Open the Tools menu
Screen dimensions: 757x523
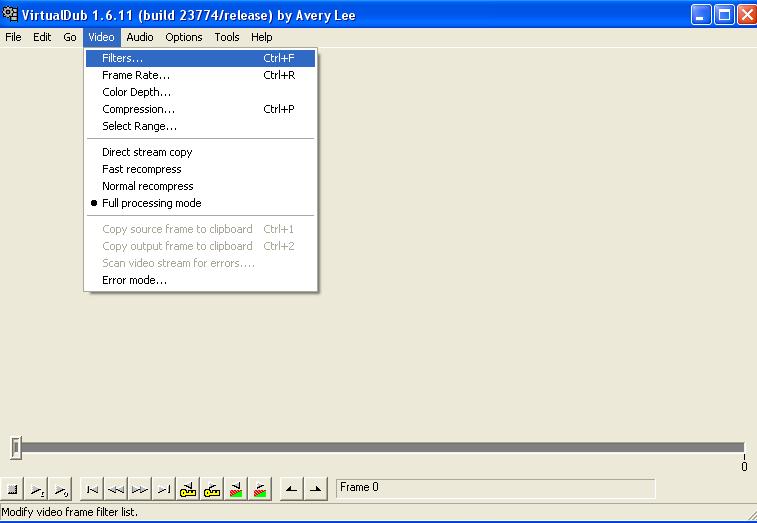227,37
